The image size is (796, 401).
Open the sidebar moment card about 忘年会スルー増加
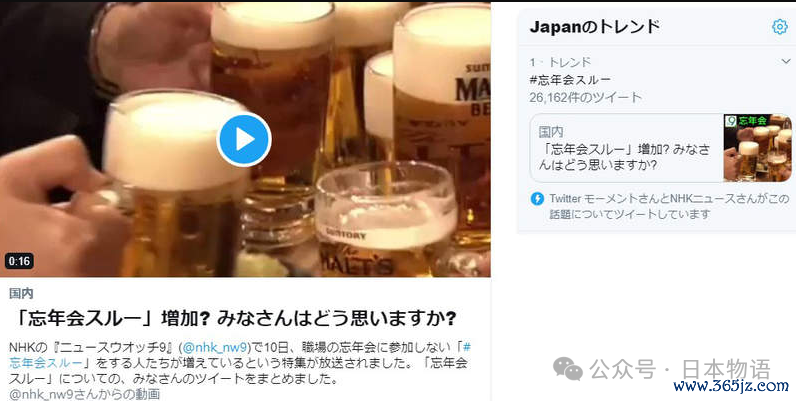coord(660,148)
